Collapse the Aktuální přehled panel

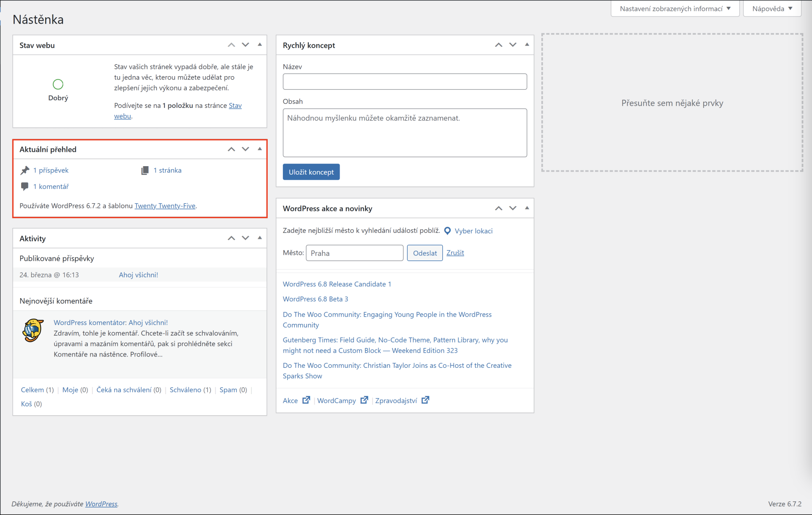(x=259, y=149)
